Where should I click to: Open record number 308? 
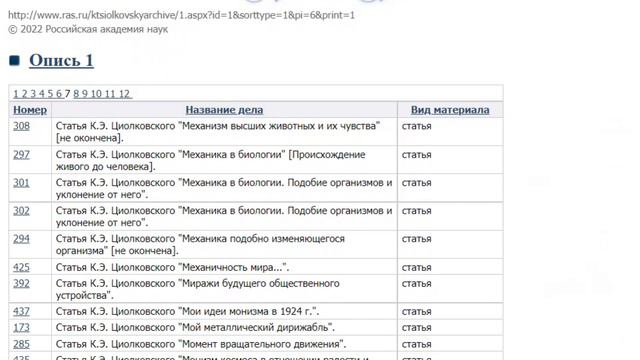(x=21, y=126)
